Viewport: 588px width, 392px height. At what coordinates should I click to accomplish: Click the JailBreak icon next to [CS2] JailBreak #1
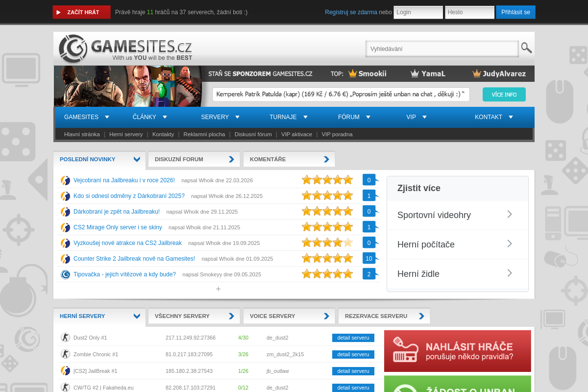pyautogui.click(x=65, y=371)
